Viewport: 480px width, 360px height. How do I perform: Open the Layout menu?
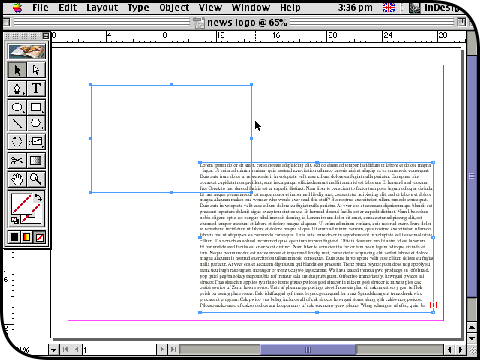click(x=102, y=7)
